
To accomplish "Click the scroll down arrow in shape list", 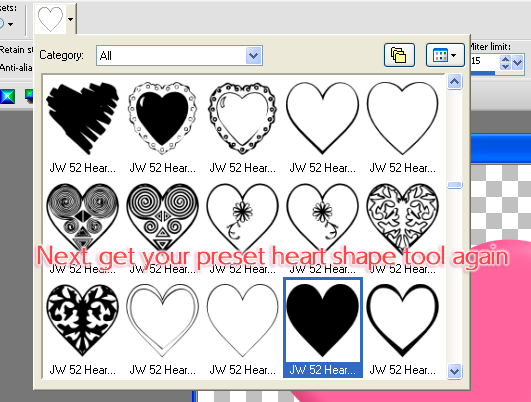I will coord(454,371).
